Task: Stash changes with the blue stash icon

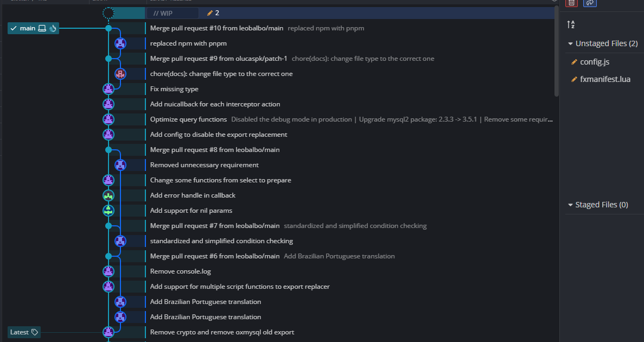Action: 590,3
